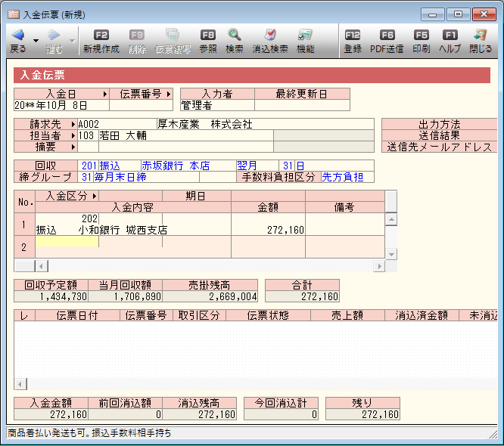Print the slip with F5 印刷
Viewport: 504px width, 446px height.
point(422,36)
